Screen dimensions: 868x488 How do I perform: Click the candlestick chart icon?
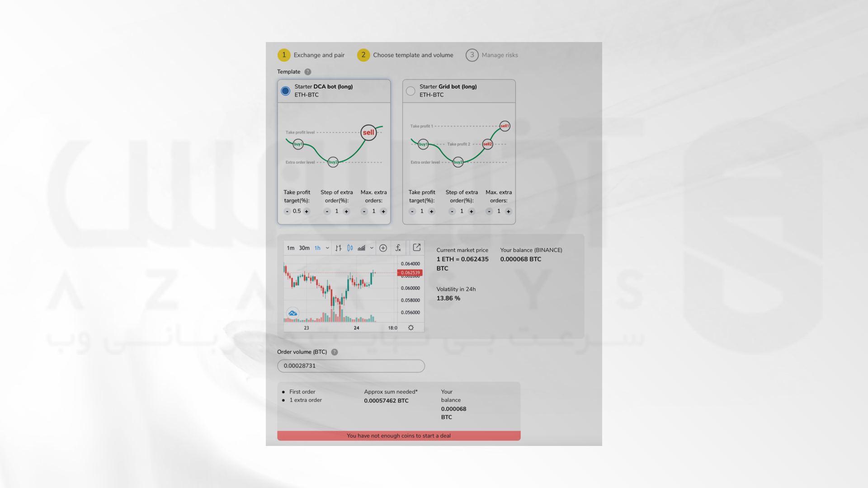click(350, 248)
